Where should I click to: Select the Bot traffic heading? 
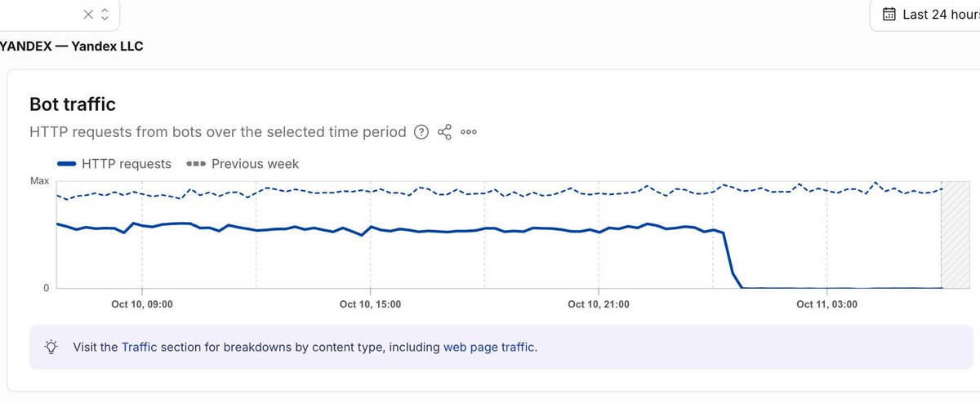click(x=73, y=104)
